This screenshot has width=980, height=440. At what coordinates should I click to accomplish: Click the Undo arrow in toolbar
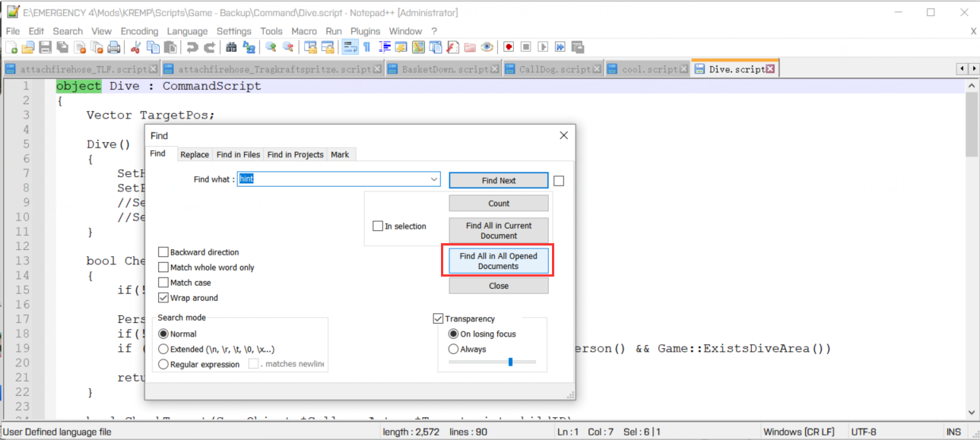click(x=192, y=47)
